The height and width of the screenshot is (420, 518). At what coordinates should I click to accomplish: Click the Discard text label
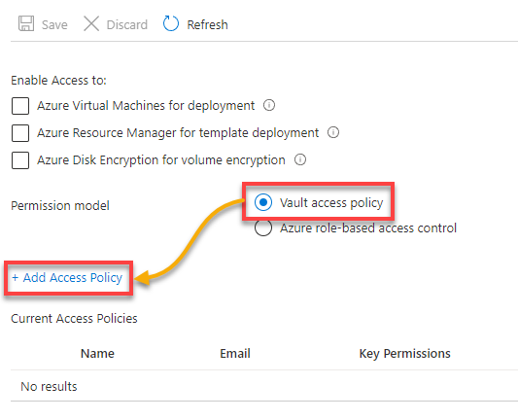tap(127, 24)
